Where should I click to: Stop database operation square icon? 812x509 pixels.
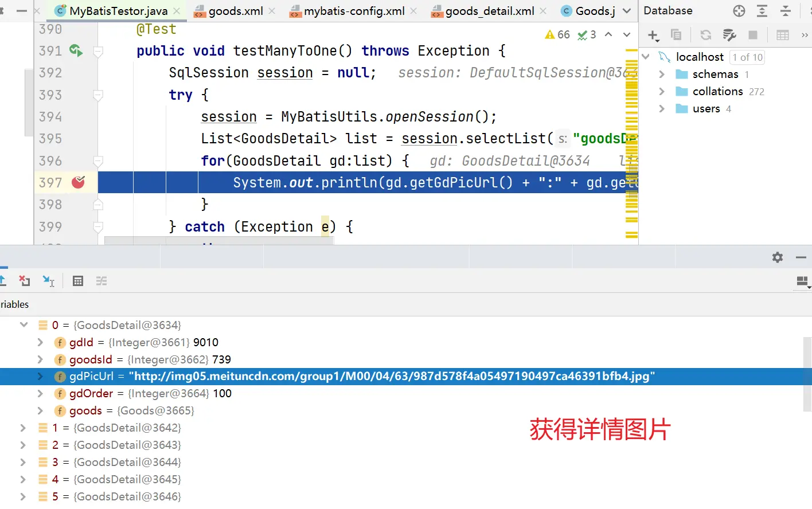point(753,35)
